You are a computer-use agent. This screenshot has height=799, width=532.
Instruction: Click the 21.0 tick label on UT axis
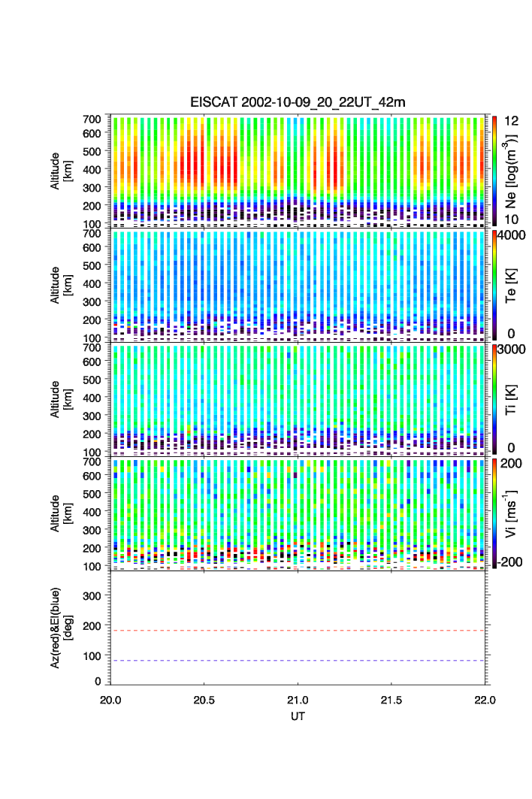tap(298, 700)
